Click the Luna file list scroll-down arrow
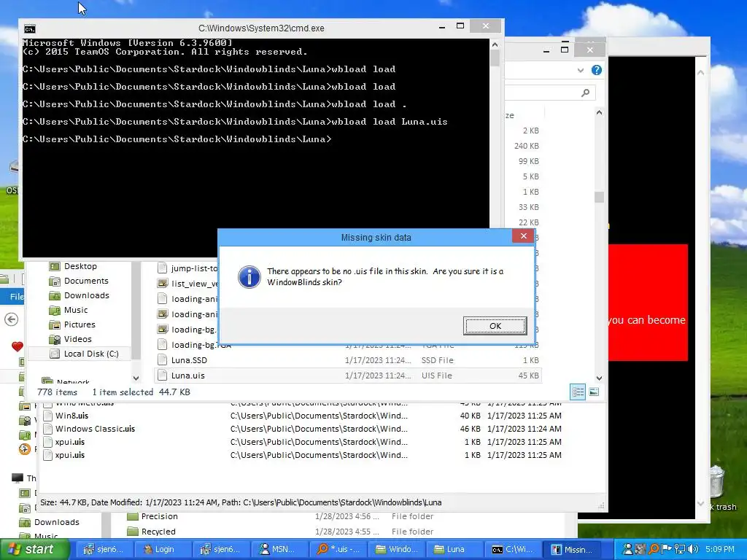The width and height of the screenshot is (747, 560). pyautogui.click(x=600, y=378)
